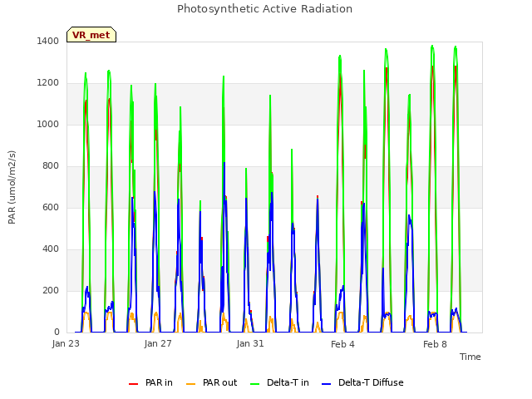Click the PAR (umol/m2/s) y-axis label

pyautogui.click(x=12, y=187)
